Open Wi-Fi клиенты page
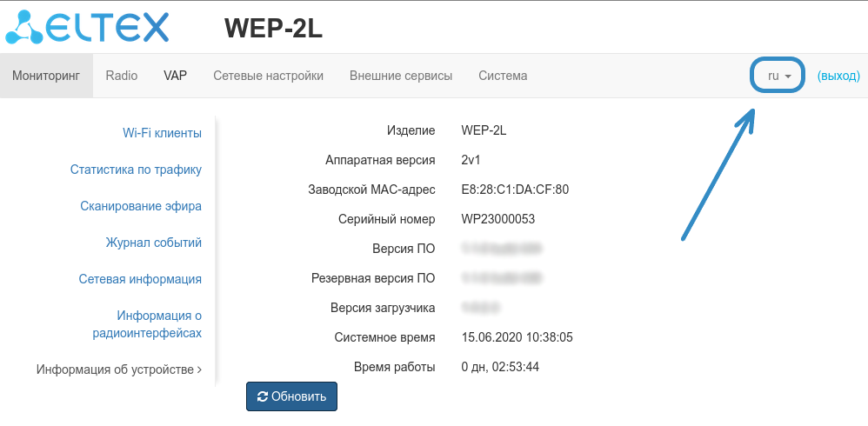Viewport: 868px width, 426px height. coord(162,133)
